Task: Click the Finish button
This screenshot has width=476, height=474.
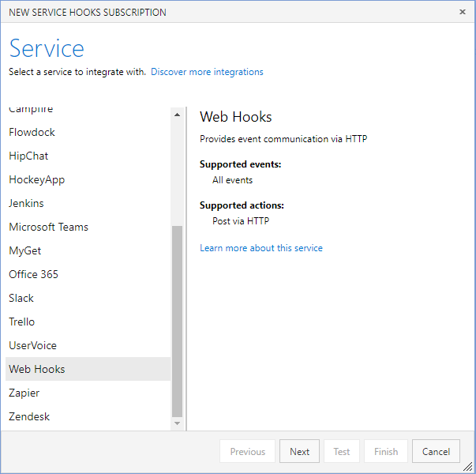Action: [386, 451]
